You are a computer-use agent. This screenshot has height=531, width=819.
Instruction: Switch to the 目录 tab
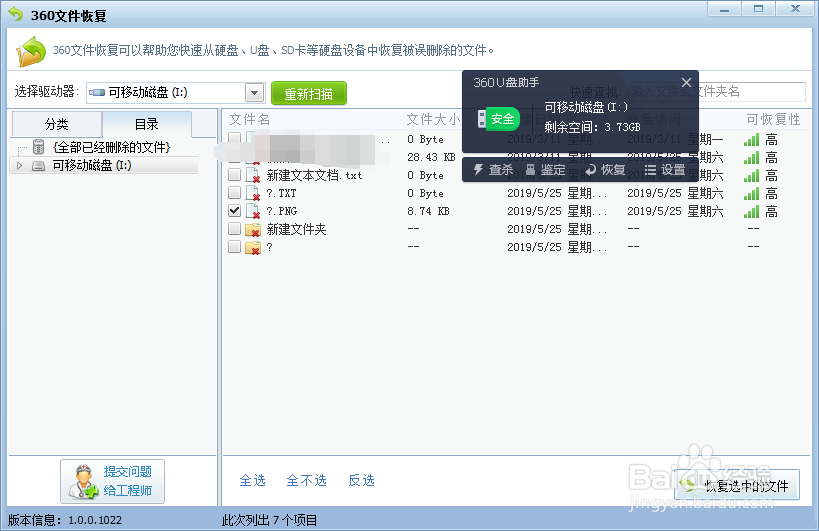click(x=147, y=124)
